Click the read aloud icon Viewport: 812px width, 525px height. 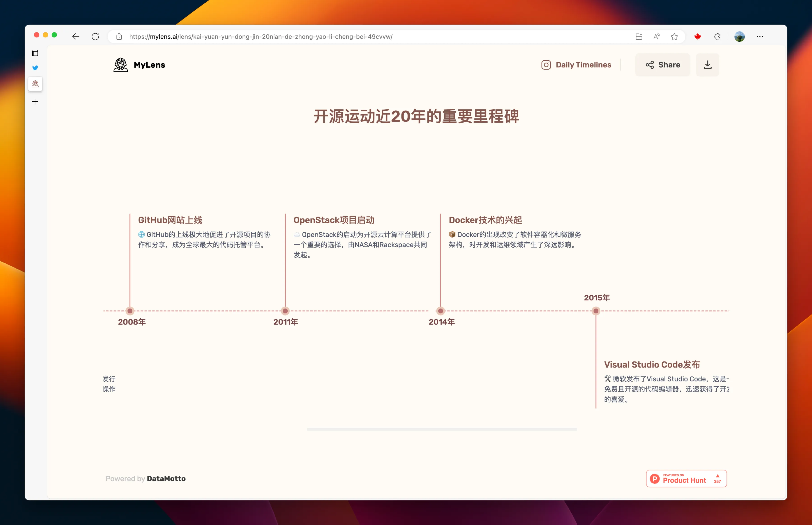(x=656, y=37)
